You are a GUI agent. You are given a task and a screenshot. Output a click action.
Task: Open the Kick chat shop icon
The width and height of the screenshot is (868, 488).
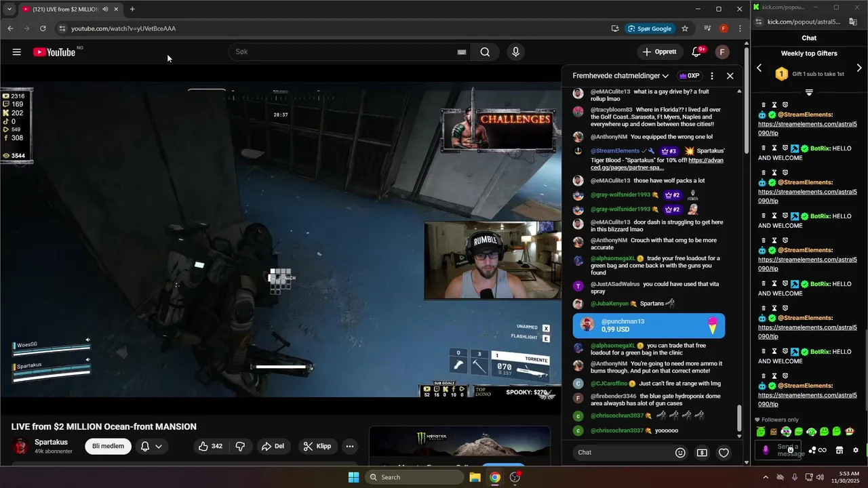(839, 450)
